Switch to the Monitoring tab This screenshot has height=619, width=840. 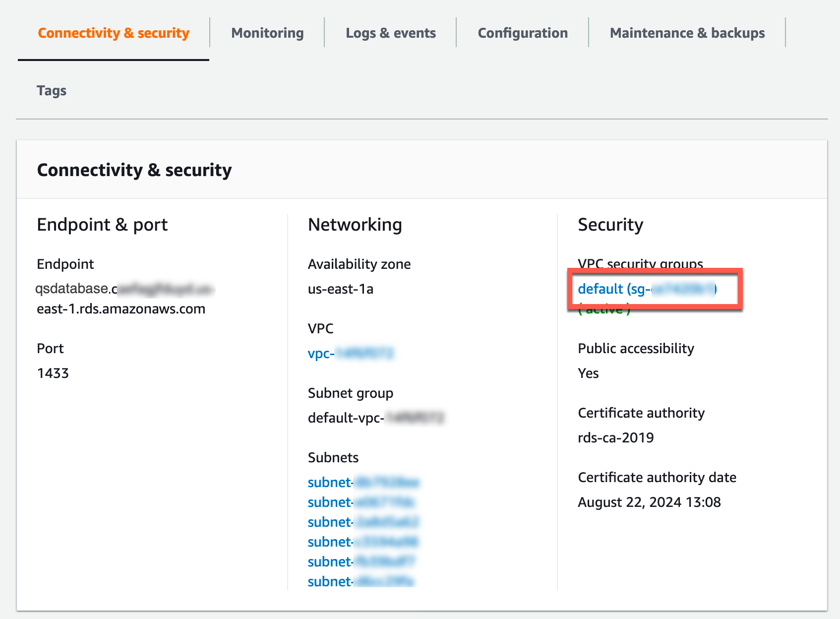267,33
